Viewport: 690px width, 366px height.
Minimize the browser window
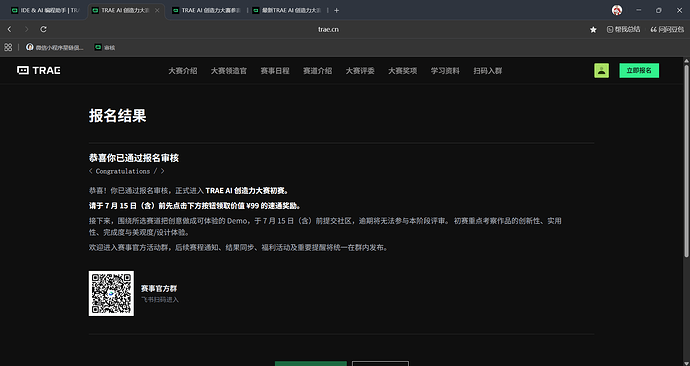639,10
